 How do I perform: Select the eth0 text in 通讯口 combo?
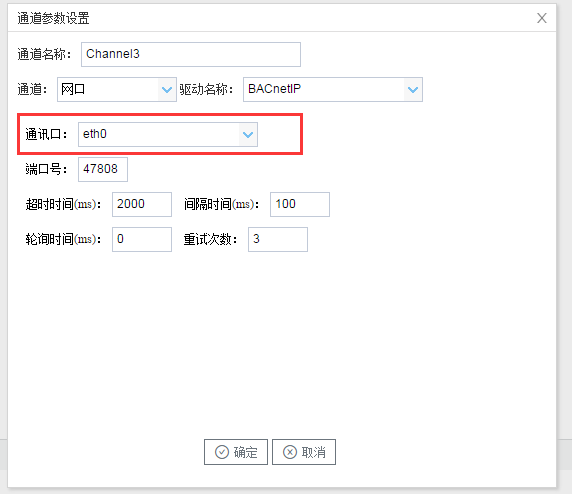click(95, 134)
